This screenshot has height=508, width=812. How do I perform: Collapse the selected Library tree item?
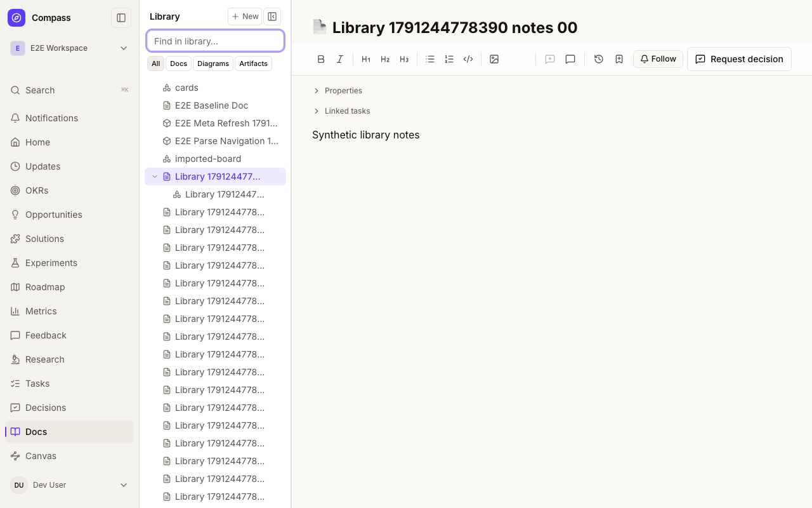pyautogui.click(x=155, y=177)
